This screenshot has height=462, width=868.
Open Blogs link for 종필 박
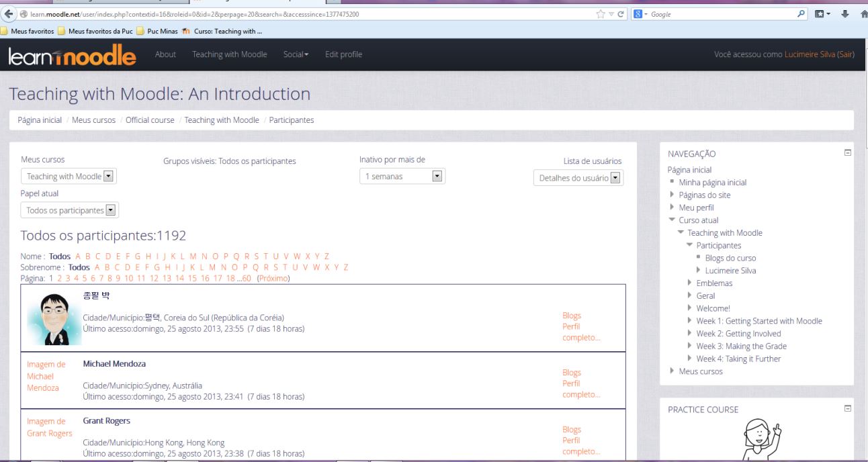tap(572, 315)
